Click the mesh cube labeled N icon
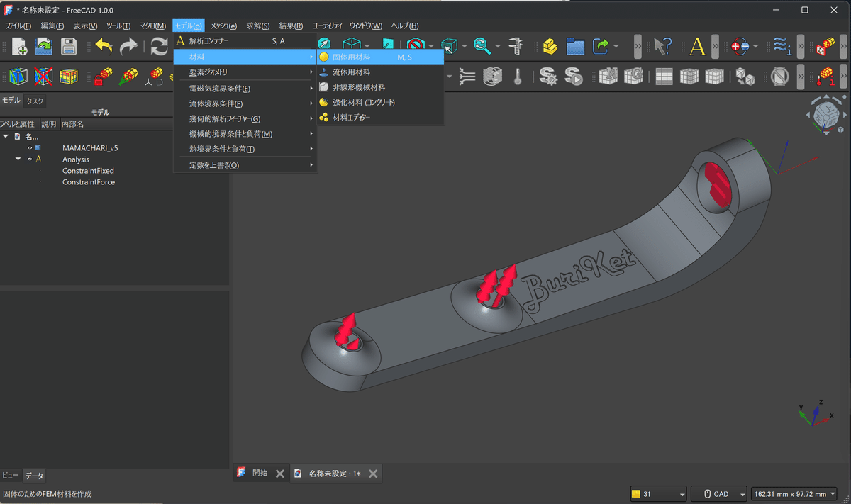Screen dimensions: 851x504 tap(608, 76)
